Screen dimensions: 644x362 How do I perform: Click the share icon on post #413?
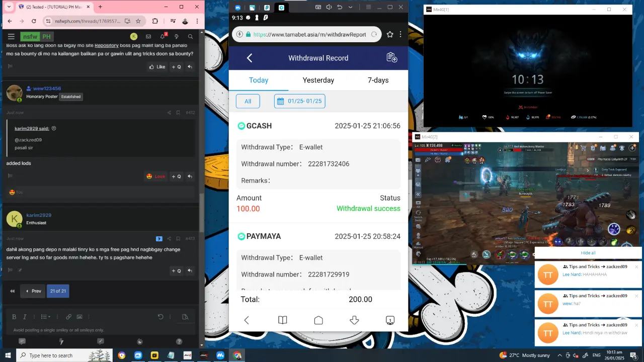tap(169, 239)
